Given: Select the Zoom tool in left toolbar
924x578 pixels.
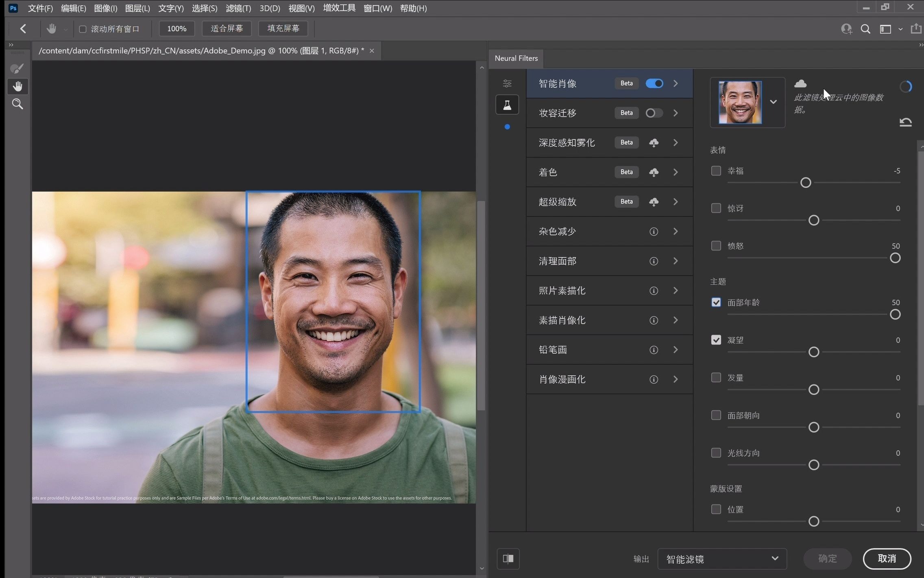Looking at the screenshot, I should tap(17, 104).
